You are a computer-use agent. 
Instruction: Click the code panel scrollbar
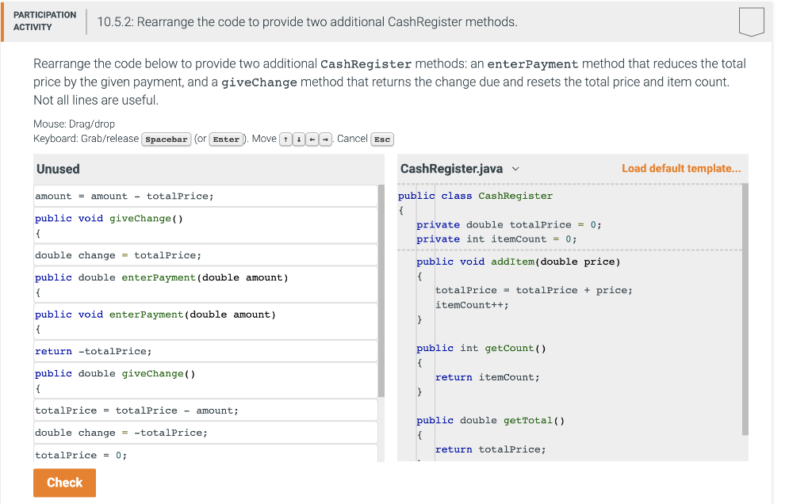click(742, 309)
